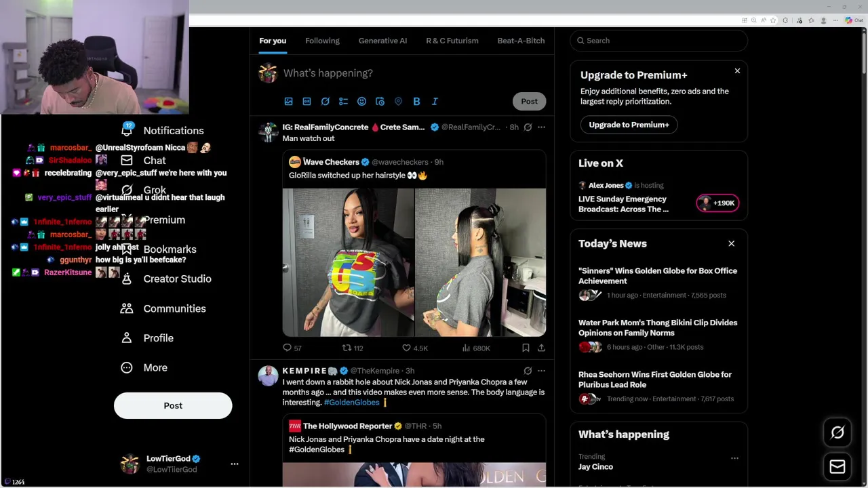The height and width of the screenshot is (488, 868).
Task: Switch to the Following tab
Action: point(322,41)
